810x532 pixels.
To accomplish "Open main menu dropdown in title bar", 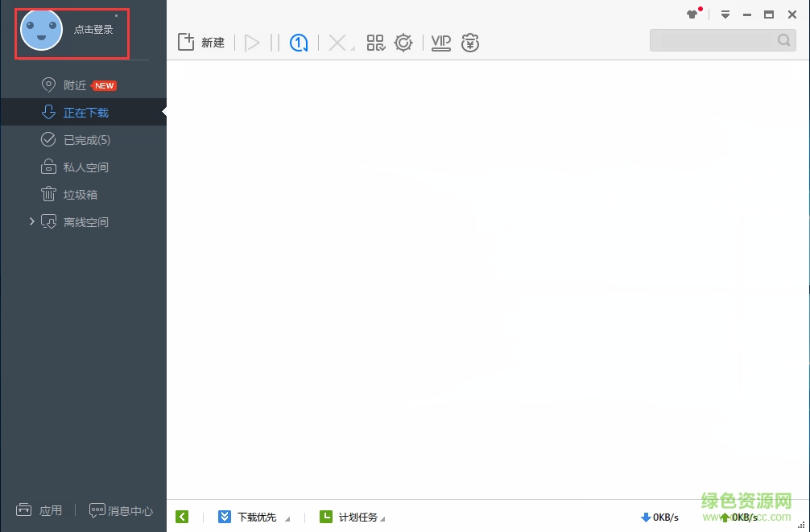I will [x=725, y=14].
